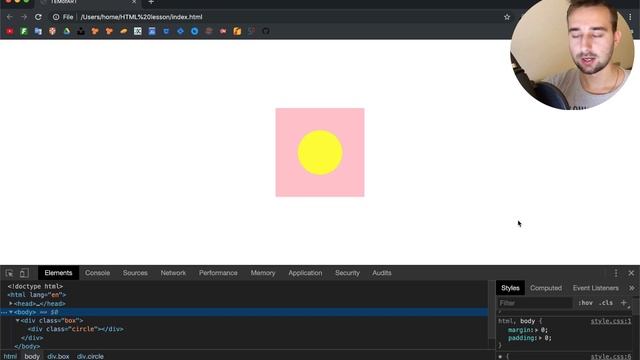The width and height of the screenshot is (640, 360).
Task: Click the Styles Filter input field
Action: pos(535,303)
